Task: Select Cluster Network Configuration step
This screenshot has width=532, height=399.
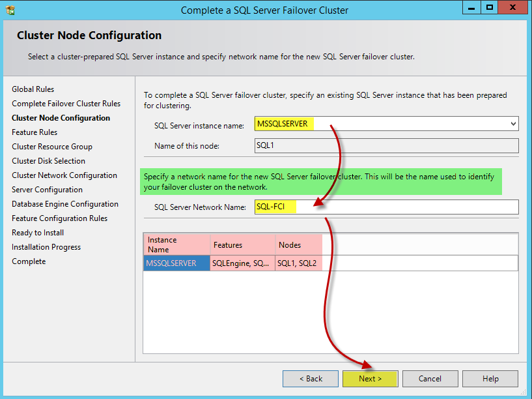Action: pos(64,175)
